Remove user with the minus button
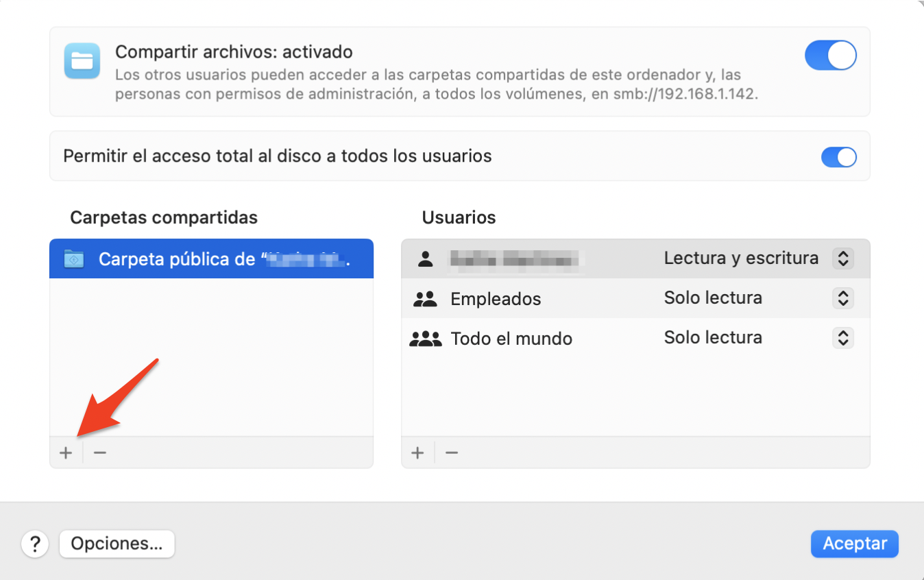This screenshot has width=924, height=580. click(x=451, y=453)
